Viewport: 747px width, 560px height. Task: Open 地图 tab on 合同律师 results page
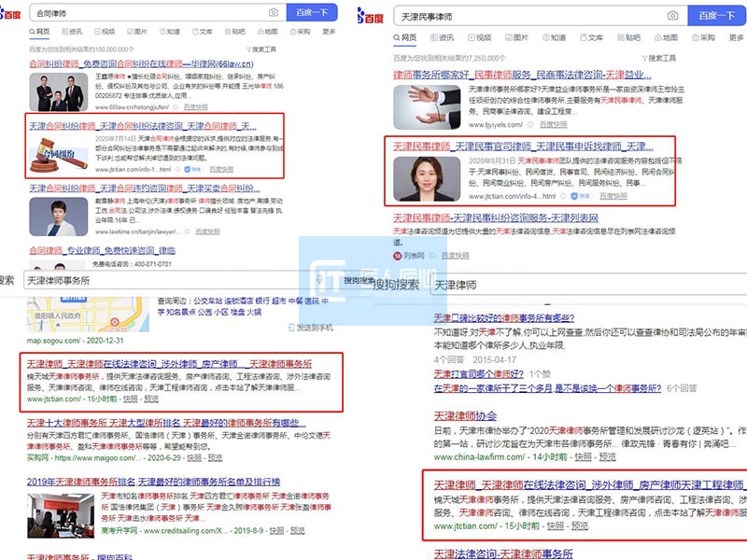pos(267,32)
